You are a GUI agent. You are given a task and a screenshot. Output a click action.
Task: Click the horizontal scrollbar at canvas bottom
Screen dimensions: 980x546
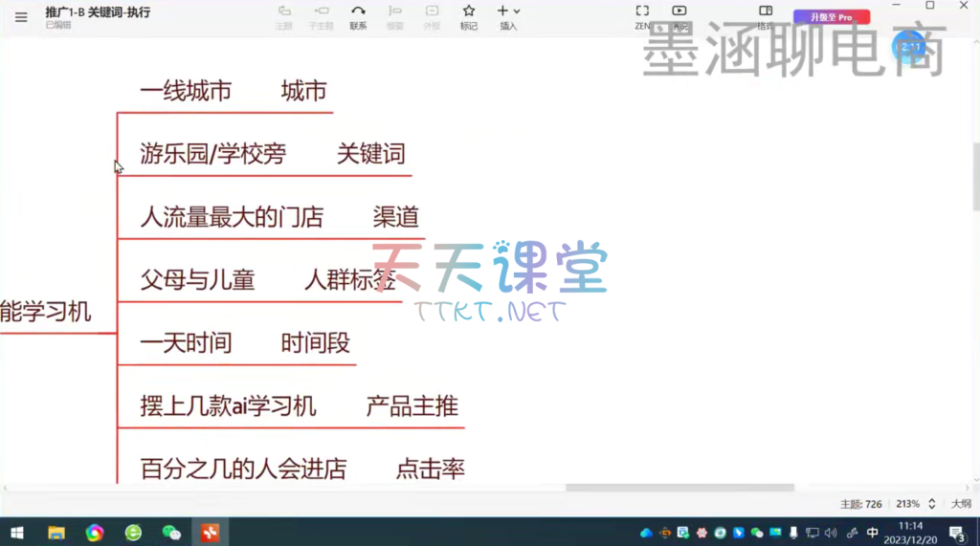(x=679, y=488)
